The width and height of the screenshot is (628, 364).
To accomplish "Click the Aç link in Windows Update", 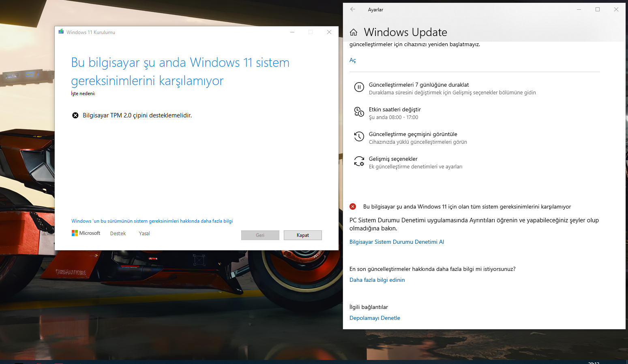I will [x=353, y=60].
